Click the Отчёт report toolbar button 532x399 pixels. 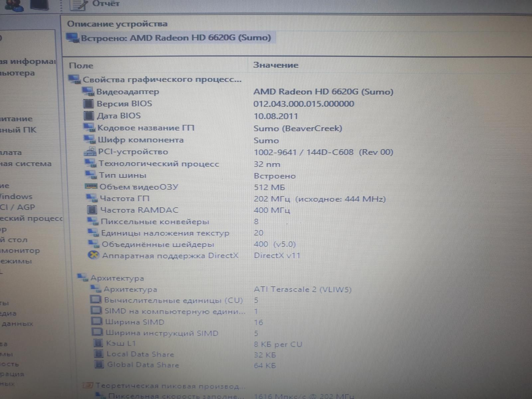click(x=95, y=4)
